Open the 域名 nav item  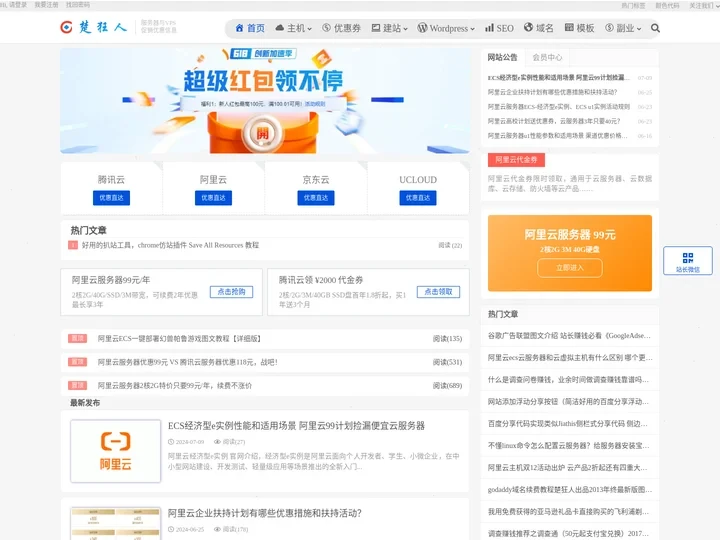click(539, 28)
